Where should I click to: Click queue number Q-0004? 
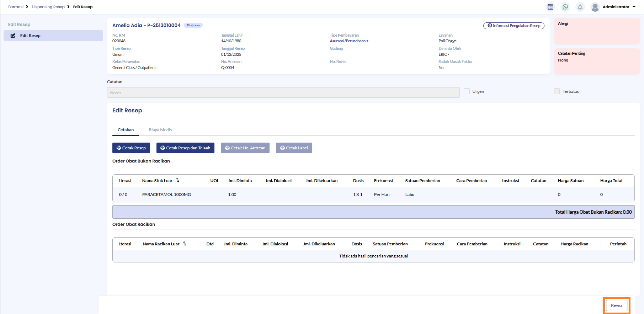pyautogui.click(x=228, y=68)
